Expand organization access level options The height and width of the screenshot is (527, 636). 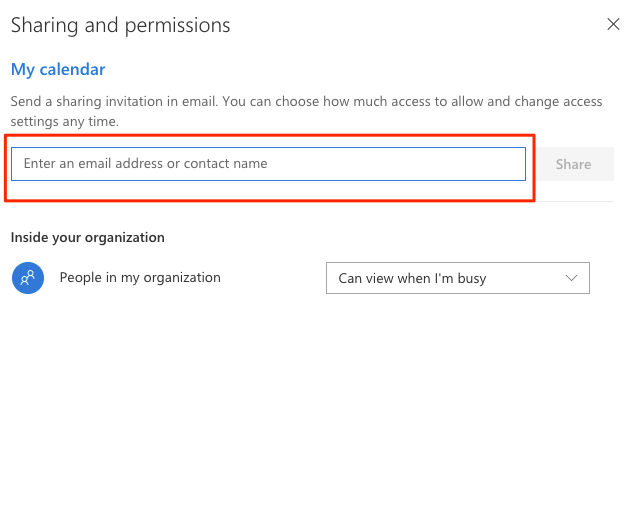(x=457, y=278)
